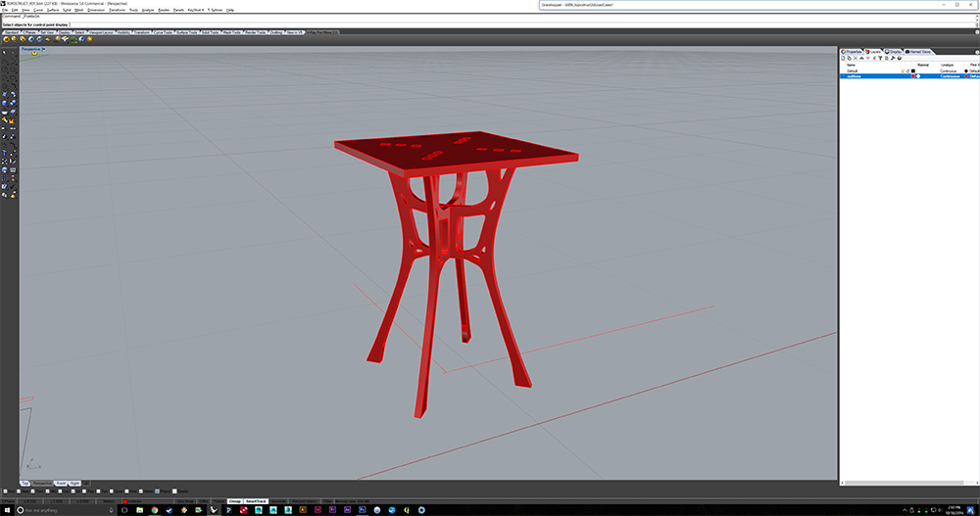Image resolution: width=980 pixels, height=516 pixels.
Task: Toggle the Disable osnap checkbox
Action: (x=174, y=491)
